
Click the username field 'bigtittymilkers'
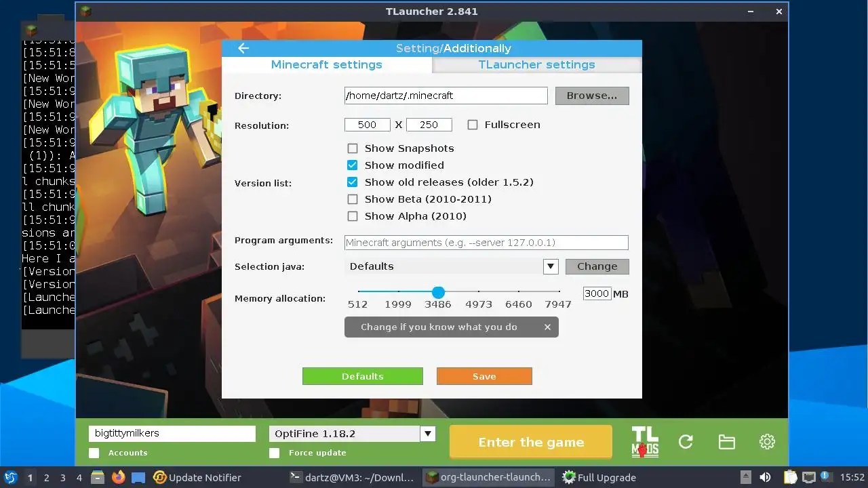click(172, 433)
